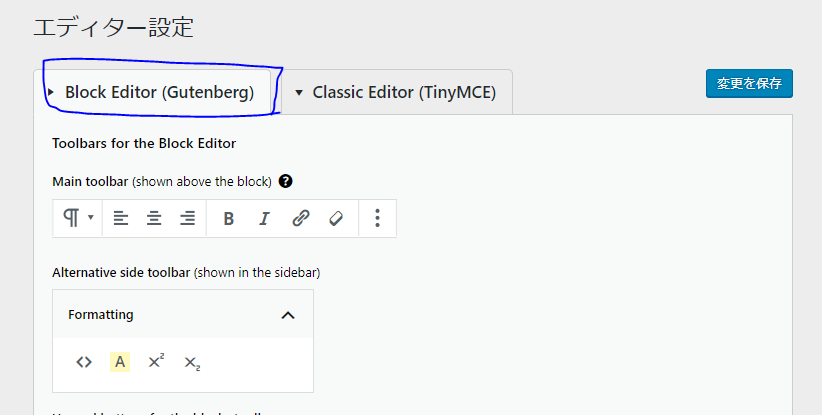Collapse the Formatting panel chevron
The height and width of the screenshot is (415, 822).
point(288,315)
